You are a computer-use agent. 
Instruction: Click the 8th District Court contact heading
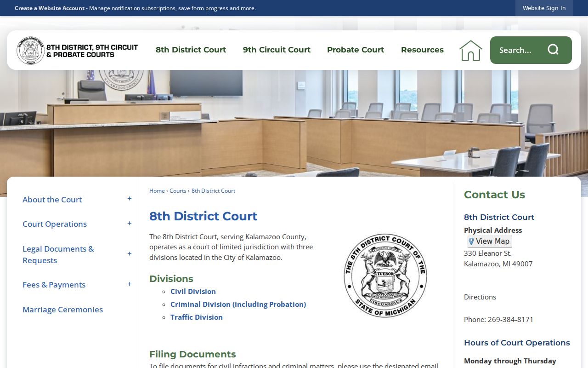pos(499,217)
